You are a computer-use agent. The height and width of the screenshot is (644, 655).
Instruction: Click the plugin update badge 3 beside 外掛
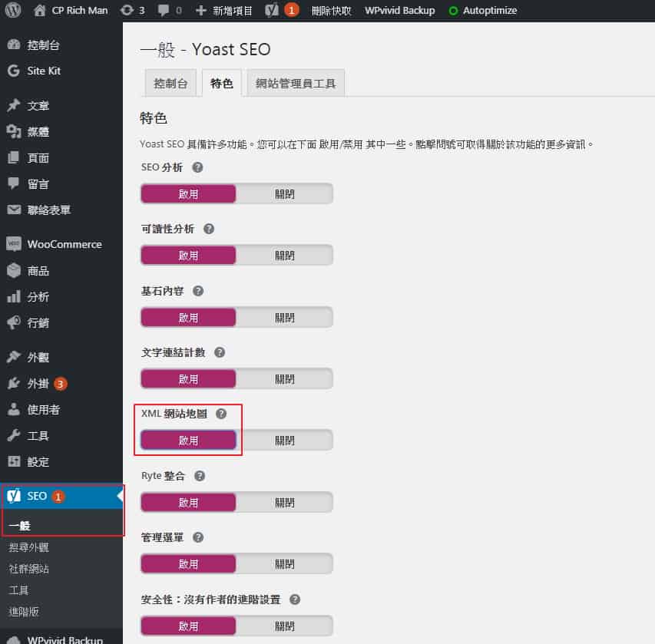coord(60,384)
